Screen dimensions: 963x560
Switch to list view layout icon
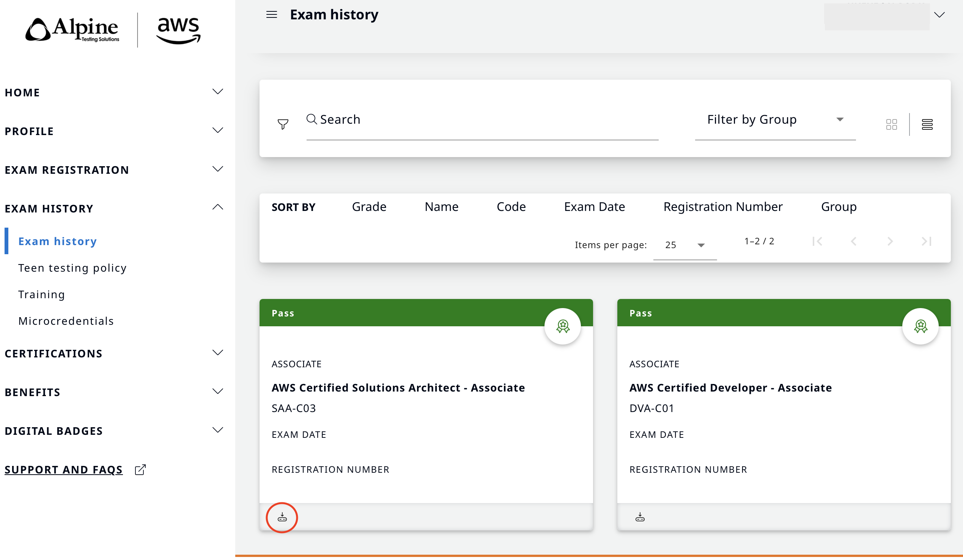click(x=927, y=124)
